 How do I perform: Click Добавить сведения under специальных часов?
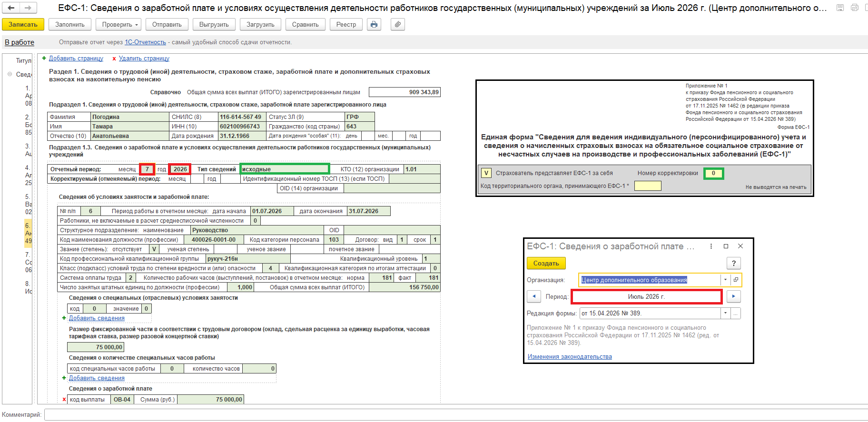tap(97, 378)
